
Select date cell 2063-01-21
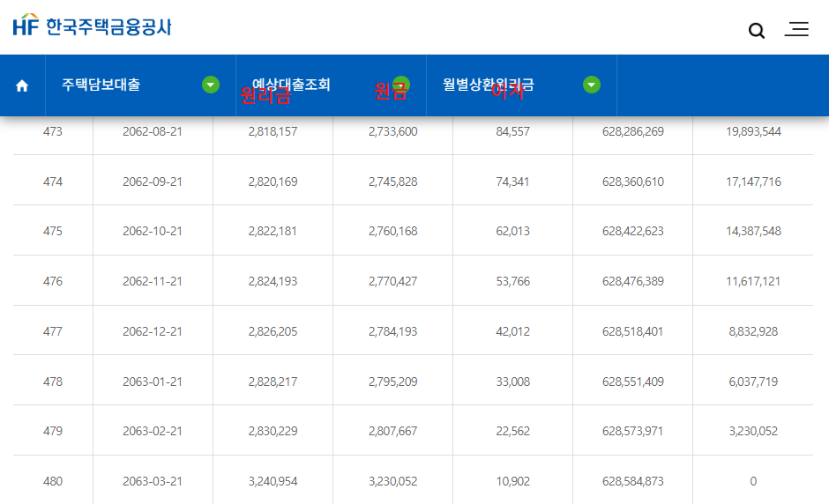153,382
